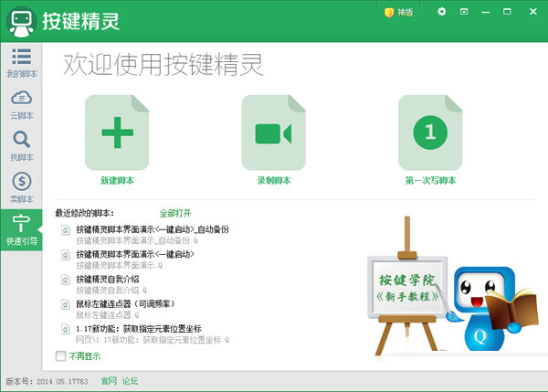Viewport: 548px width, 392px height.
Task: Expand the title bar dropdown menu button
Action: click(464, 12)
